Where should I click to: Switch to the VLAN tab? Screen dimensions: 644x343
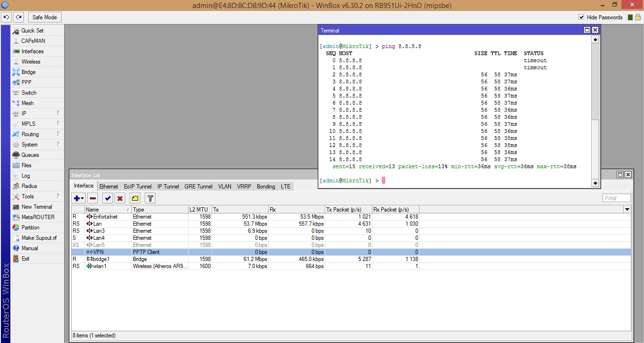[224, 187]
